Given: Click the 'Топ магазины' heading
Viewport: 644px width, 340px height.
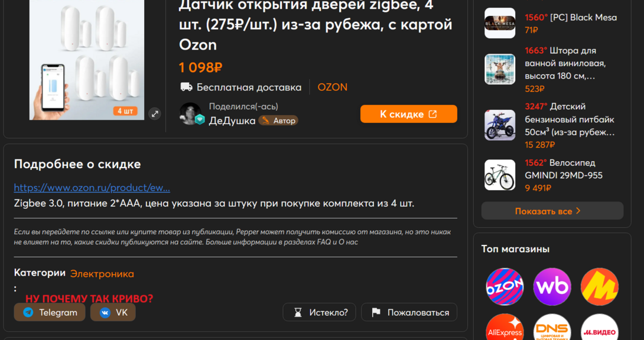Looking at the screenshot, I should coord(515,249).
